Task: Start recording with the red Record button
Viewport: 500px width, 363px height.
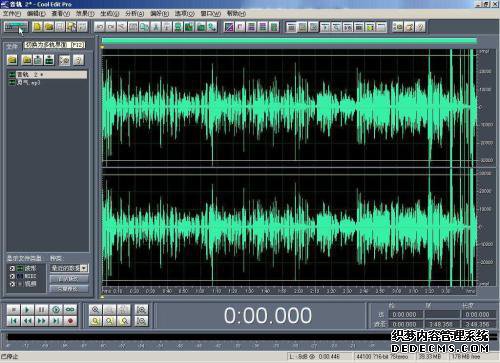Action: (x=70, y=321)
